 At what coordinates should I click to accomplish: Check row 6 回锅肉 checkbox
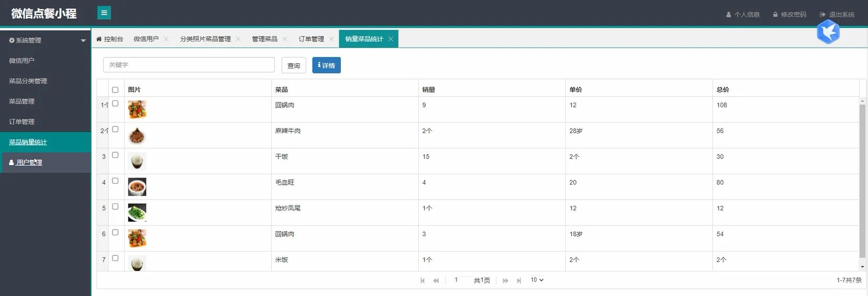click(x=115, y=232)
